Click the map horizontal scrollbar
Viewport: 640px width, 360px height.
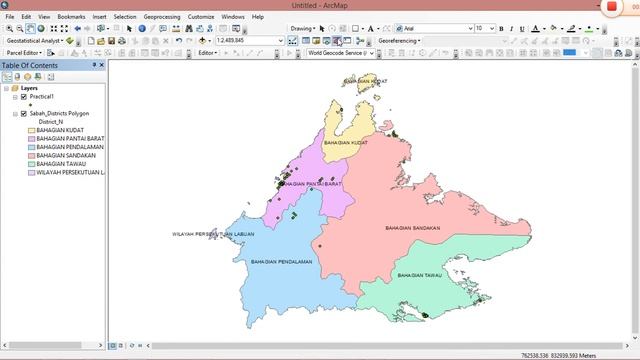tap(387, 346)
